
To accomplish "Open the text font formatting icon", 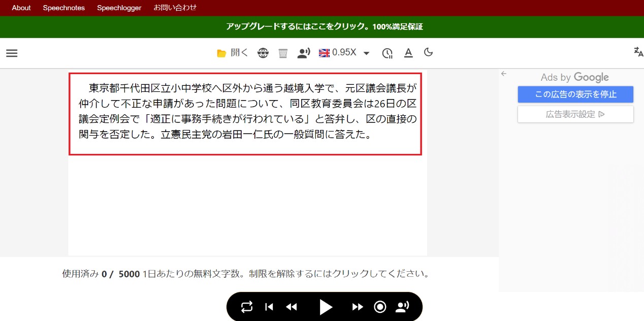I will (408, 53).
